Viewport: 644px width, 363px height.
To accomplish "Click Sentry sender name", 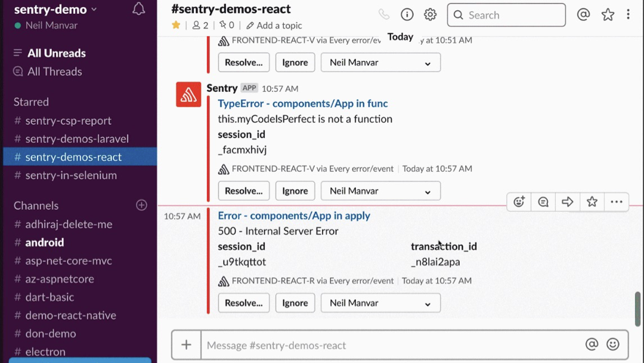I will tap(222, 88).
